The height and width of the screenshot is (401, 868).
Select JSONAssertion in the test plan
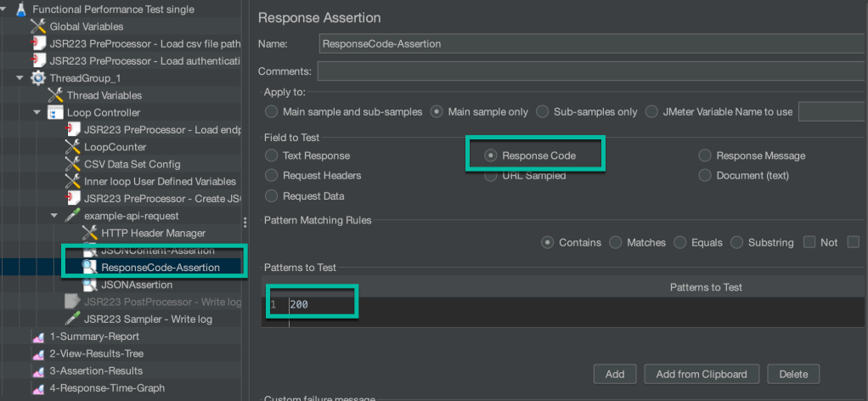point(137,285)
